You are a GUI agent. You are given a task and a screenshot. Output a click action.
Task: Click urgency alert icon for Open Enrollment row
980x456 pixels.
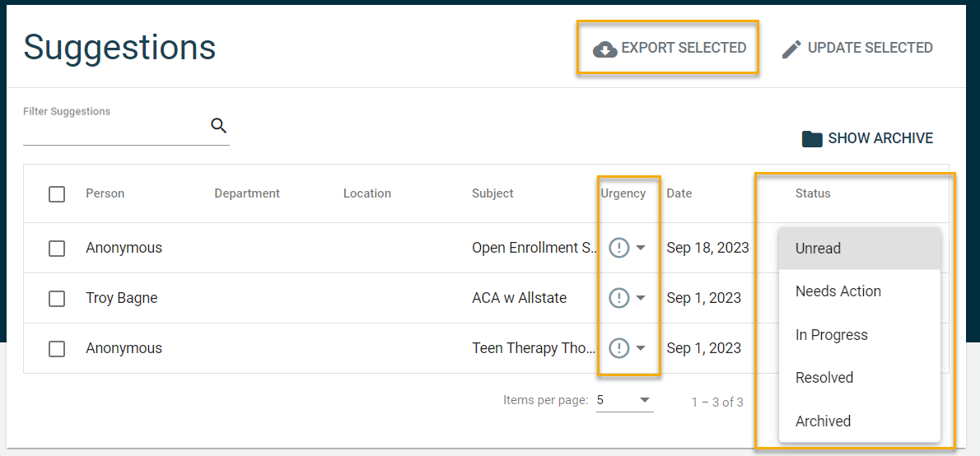(618, 248)
